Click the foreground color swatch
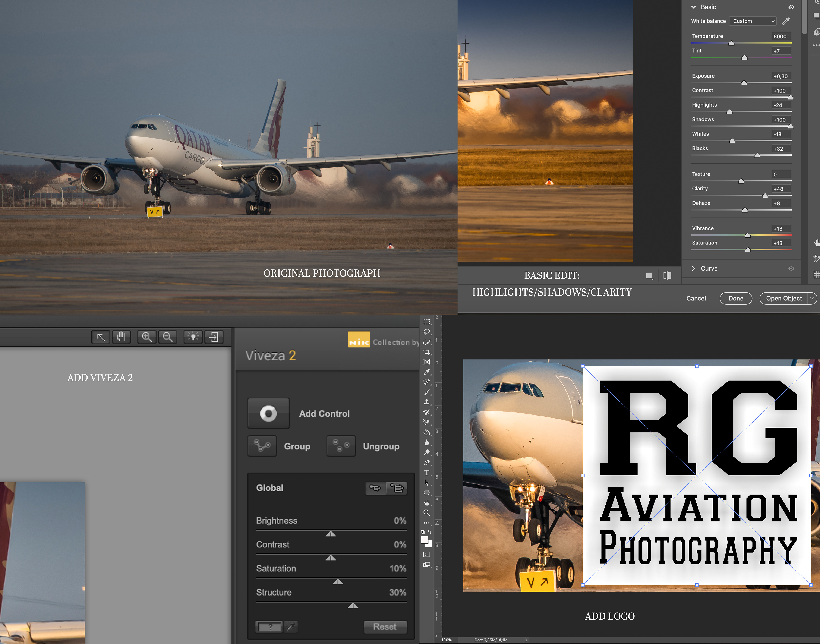This screenshot has height=644, width=820. (x=424, y=540)
